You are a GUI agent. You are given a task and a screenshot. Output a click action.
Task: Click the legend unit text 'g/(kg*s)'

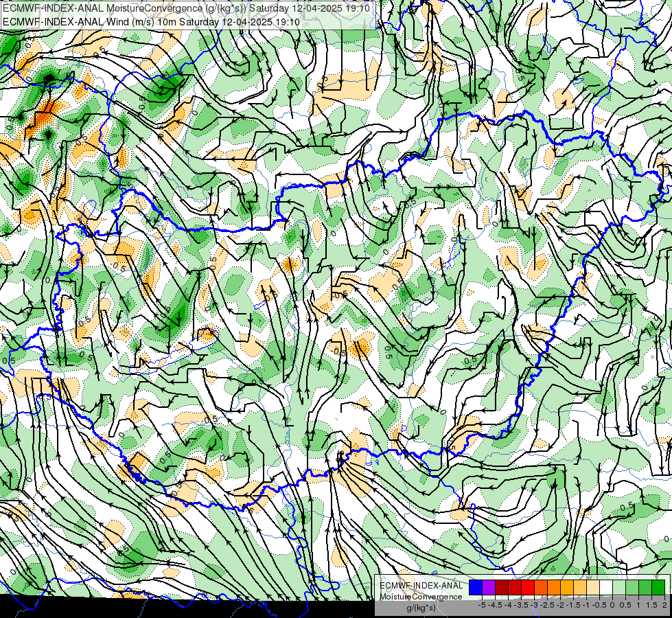(x=421, y=608)
